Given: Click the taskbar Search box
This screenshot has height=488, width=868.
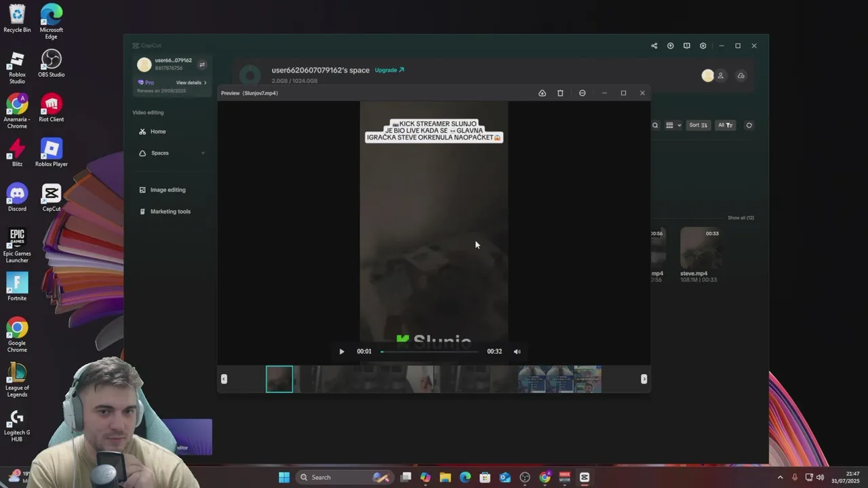Looking at the screenshot, I should pos(344,477).
